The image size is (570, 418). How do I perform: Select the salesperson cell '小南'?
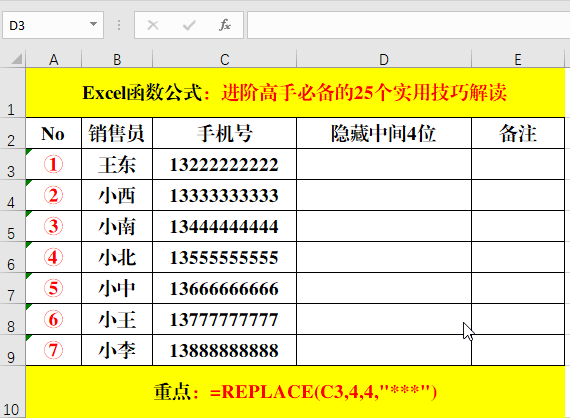coord(117,226)
